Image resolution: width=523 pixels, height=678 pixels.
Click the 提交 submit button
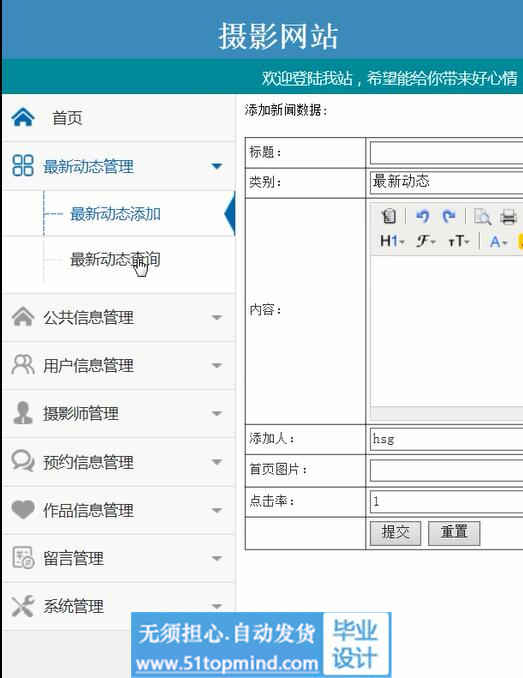395,533
